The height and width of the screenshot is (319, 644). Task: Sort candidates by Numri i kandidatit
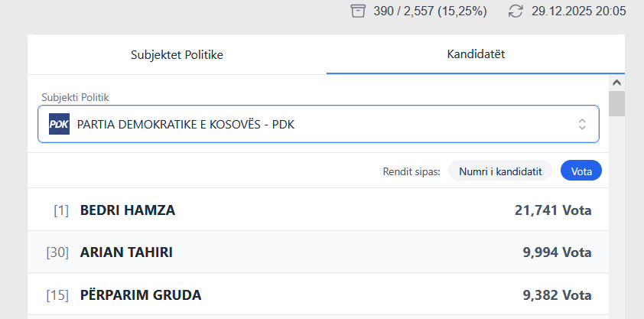(x=499, y=171)
